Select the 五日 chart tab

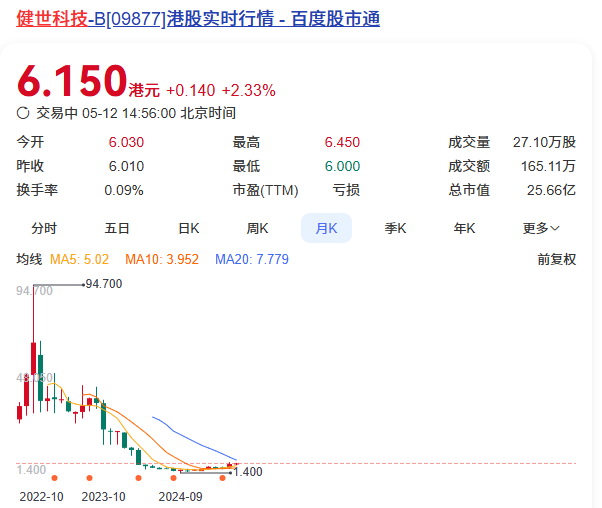[117, 228]
